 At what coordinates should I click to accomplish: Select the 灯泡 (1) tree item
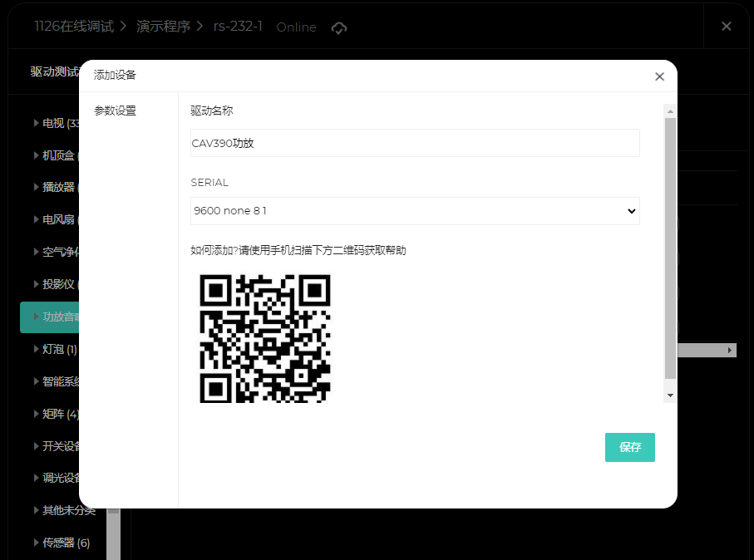click(x=59, y=349)
